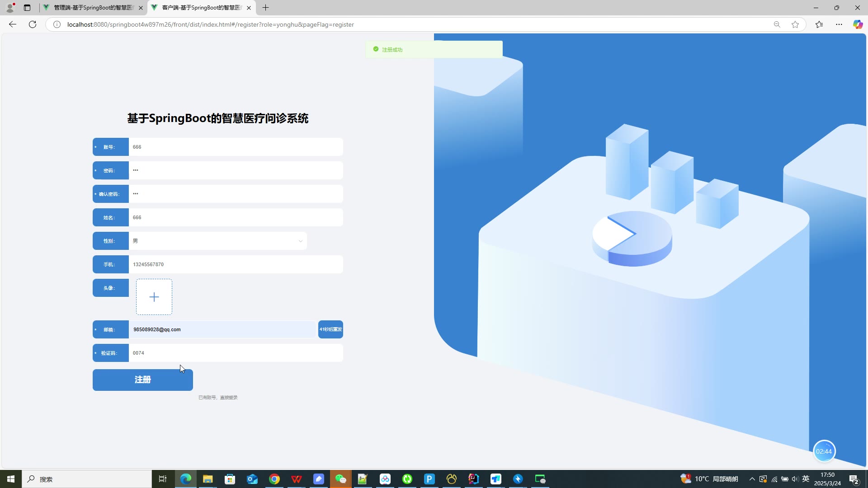Open Copilot icon in browser toolbar
The width and height of the screenshot is (868, 488).
coord(858,24)
